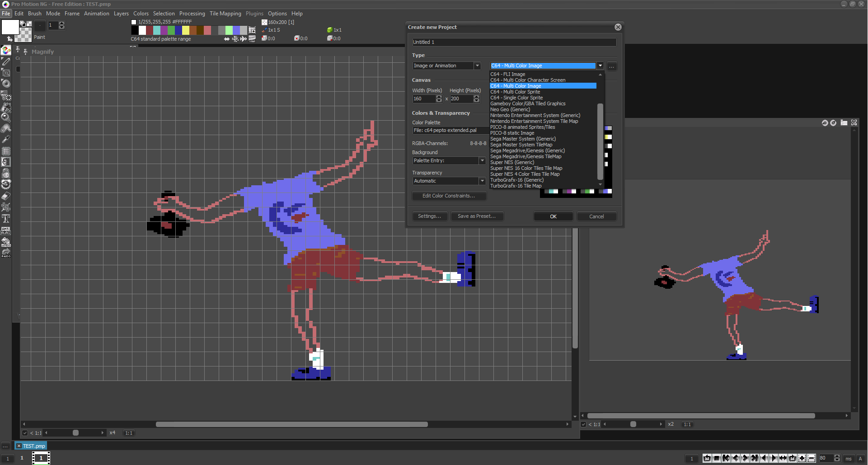Select the pencil line tool
The width and height of the screenshot is (868, 465).
click(x=6, y=61)
